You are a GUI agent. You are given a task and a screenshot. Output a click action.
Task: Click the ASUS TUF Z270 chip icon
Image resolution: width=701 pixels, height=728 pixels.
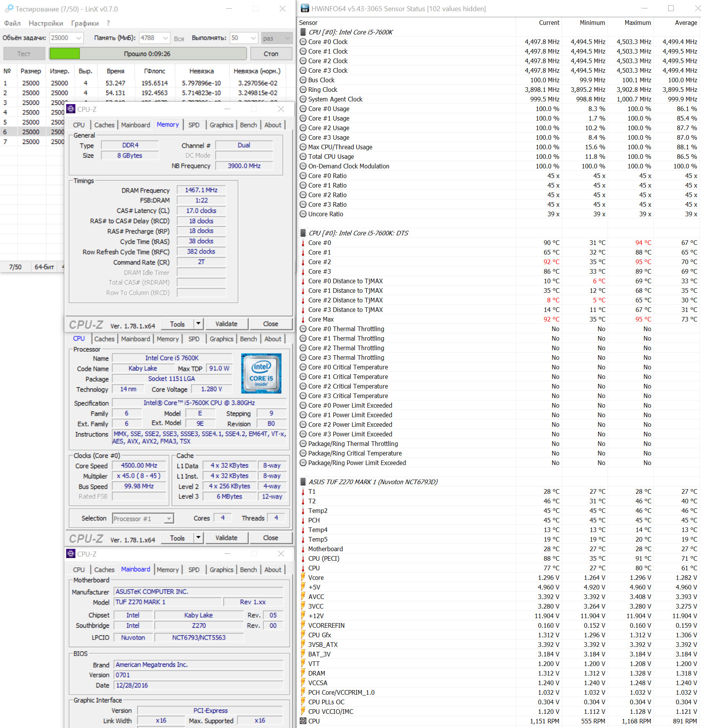[x=303, y=482]
